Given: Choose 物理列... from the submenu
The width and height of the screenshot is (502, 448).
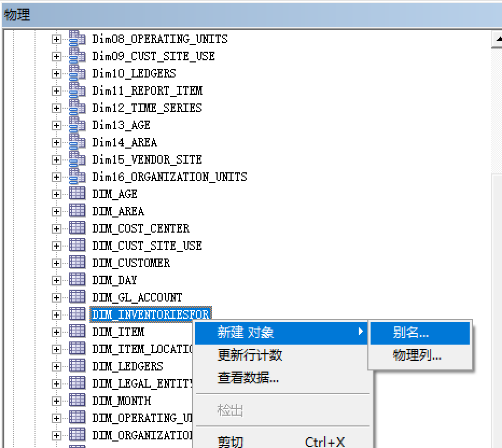Looking at the screenshot, I should coord(417,355).
